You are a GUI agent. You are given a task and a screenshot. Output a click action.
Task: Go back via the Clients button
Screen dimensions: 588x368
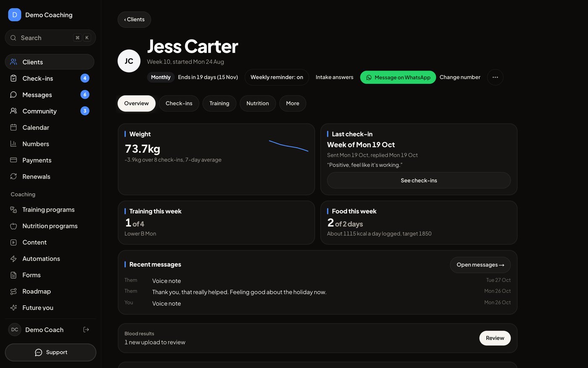pos(134,20)
